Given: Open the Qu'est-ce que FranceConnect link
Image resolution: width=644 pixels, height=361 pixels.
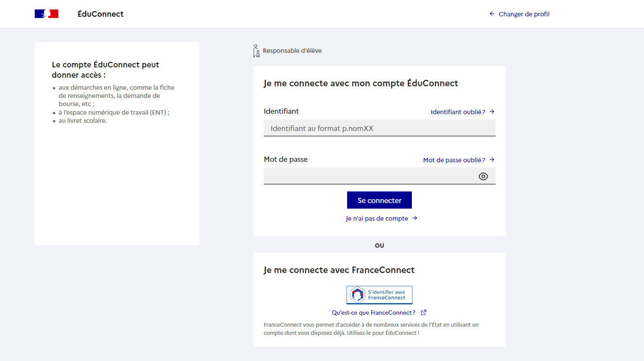Looking at the screenshot, I should pyautogui.click(x=373, y=313).
